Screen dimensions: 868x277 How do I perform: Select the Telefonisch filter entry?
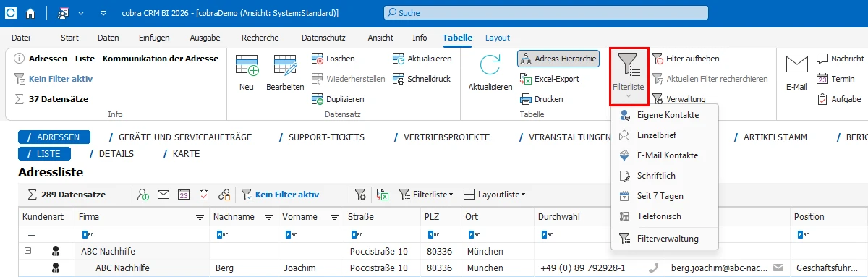tap(665, 216)
